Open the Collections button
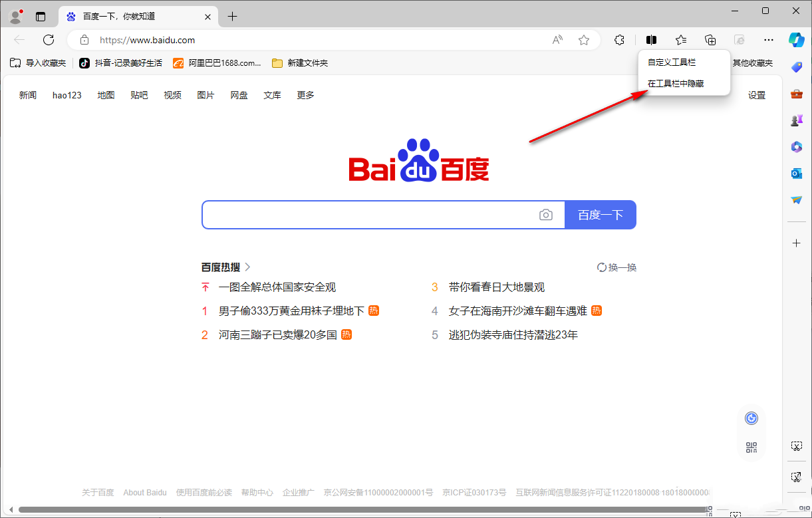The height and width of the screenshot is (518, 812). point(710,40)
